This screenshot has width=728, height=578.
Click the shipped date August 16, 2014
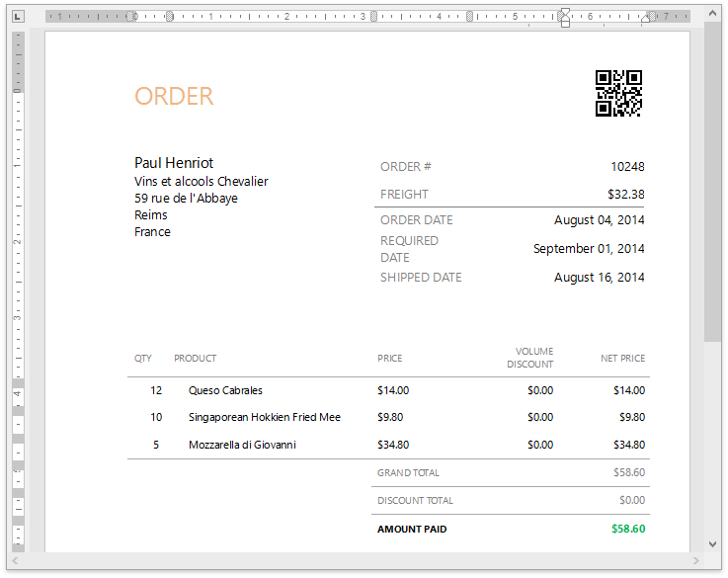599,278
